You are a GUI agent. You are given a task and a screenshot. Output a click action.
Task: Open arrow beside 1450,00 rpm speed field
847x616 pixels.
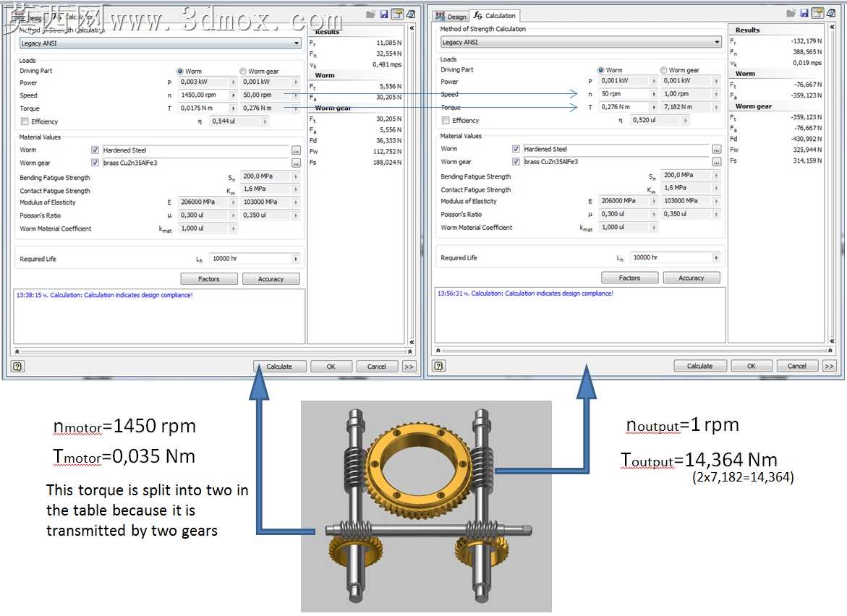coord(234,95)
